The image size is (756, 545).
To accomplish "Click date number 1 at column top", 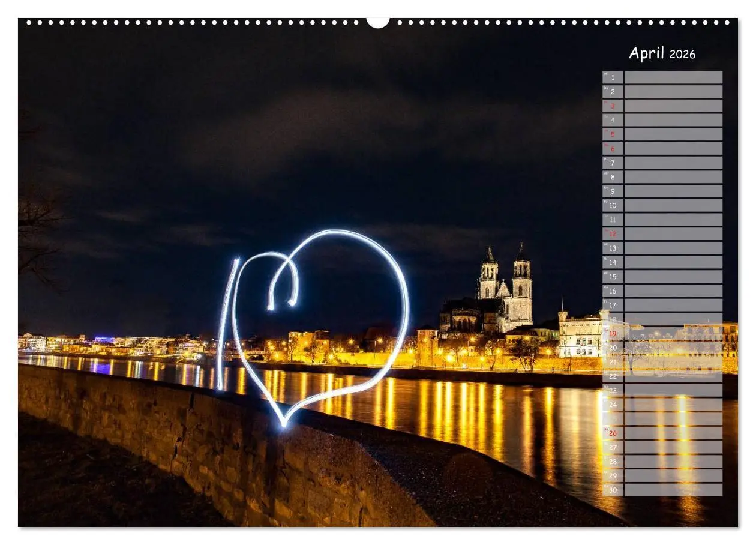I will click(613, 77).
